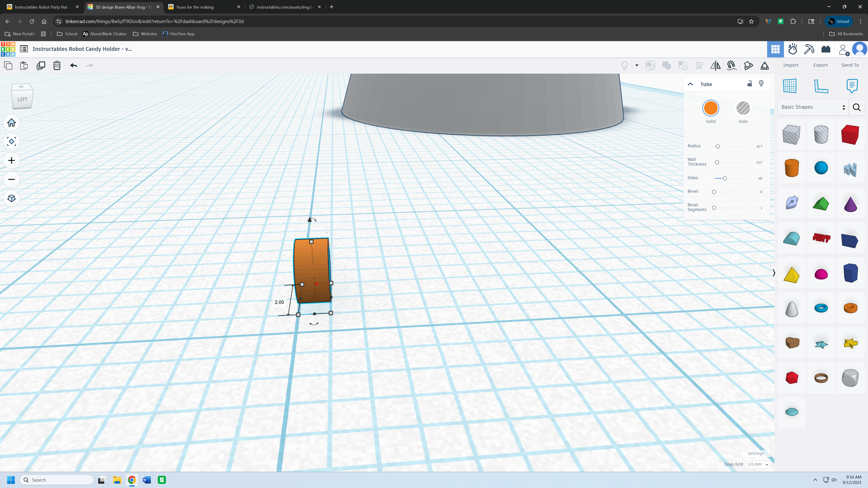Click the Import button

point(791,65)
